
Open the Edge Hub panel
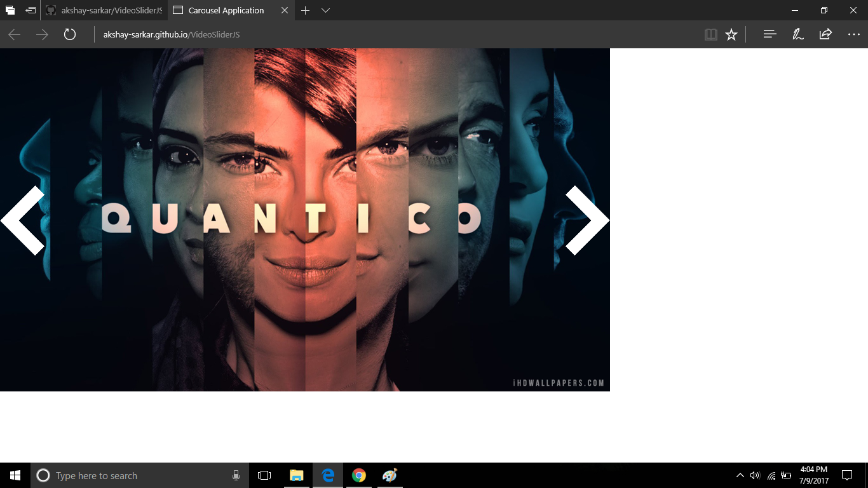(x=770, y=34)
